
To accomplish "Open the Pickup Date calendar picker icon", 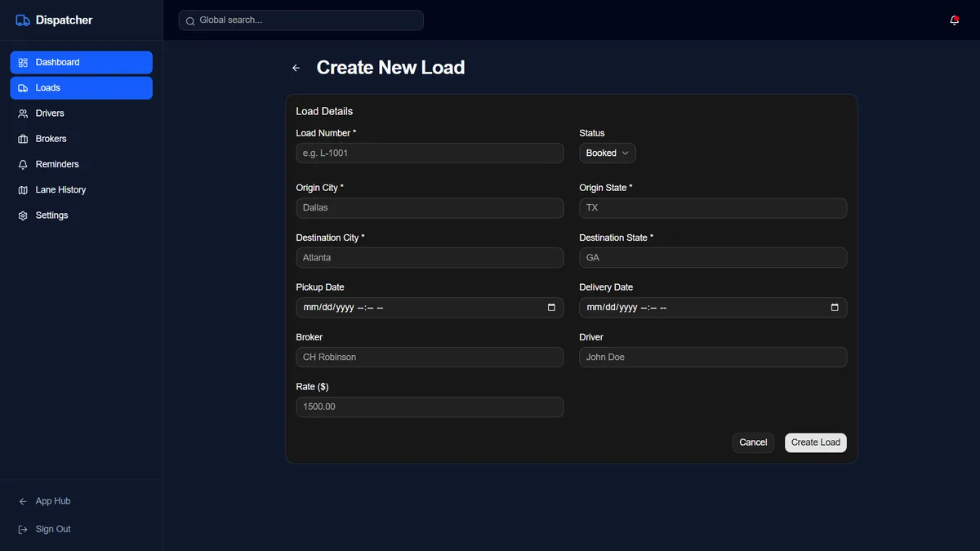I will tap(551, 308).
